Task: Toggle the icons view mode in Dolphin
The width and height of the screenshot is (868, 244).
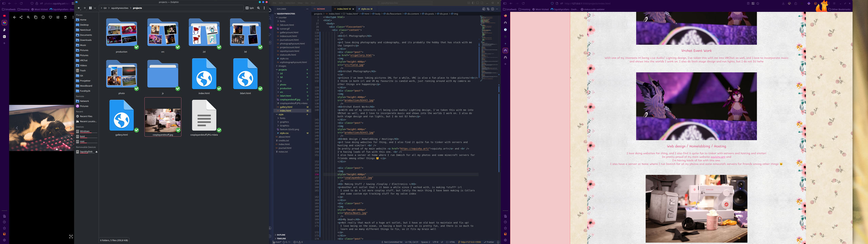Action: tap(90, 8)
